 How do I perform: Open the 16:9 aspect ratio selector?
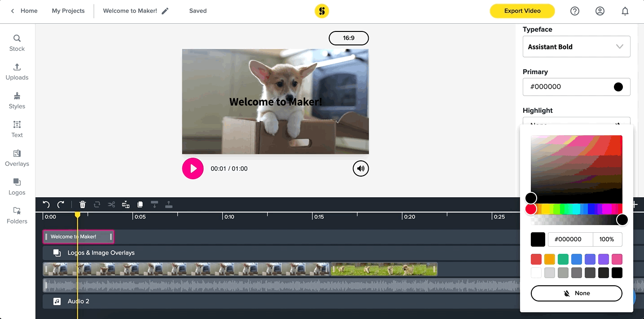tap(348, 38)
